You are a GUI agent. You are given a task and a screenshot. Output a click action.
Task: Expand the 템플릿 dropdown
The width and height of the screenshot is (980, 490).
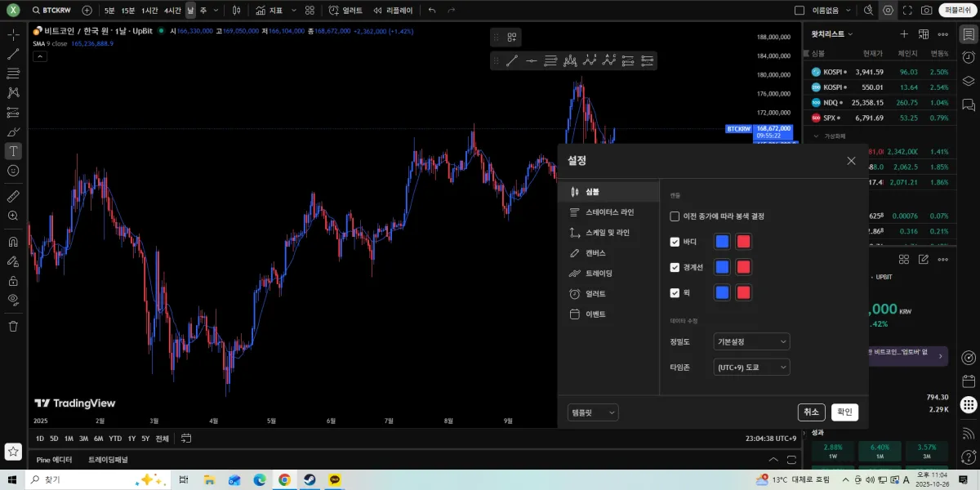(593, 412)
